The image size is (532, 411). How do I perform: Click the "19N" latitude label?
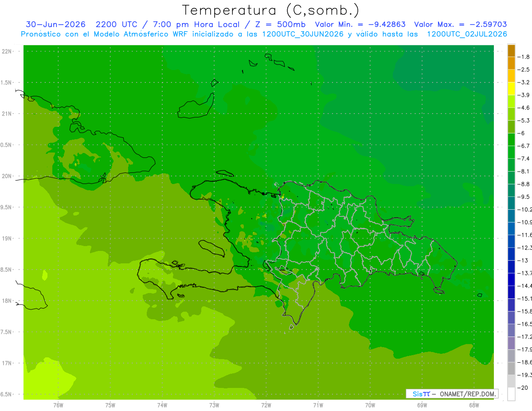8,239
